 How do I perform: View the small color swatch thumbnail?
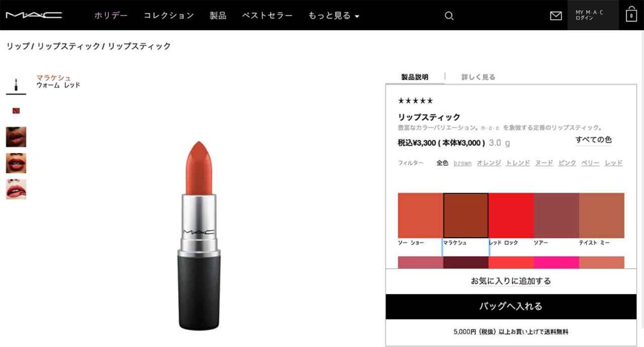pyautogui.click(x=16, y=111)
